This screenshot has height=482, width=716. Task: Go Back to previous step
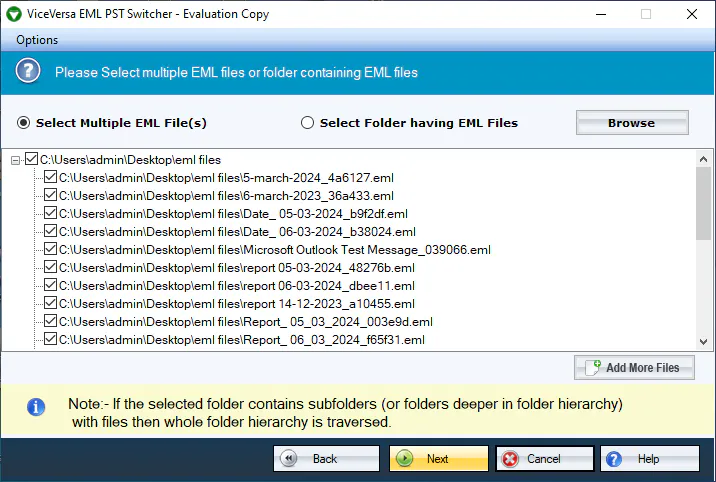326,458
